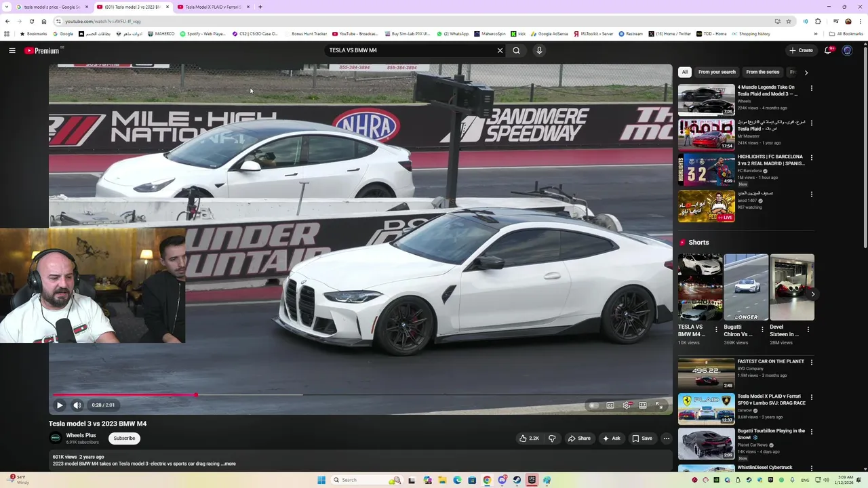Go back in browser history

tap(7, 21)
